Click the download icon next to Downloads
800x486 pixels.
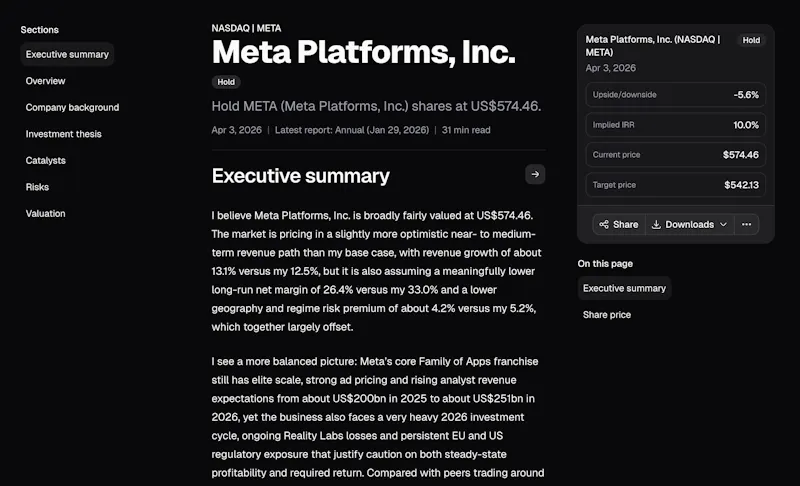(x=656, y=224)
